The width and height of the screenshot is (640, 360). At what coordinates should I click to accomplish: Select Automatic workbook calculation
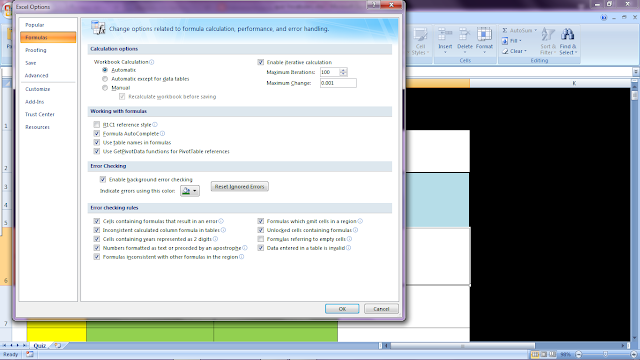(x=105, y=70)
